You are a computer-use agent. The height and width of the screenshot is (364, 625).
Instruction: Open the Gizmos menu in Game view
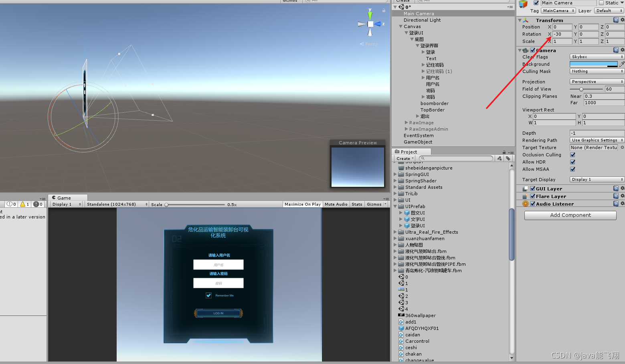(x=375, y=204)
